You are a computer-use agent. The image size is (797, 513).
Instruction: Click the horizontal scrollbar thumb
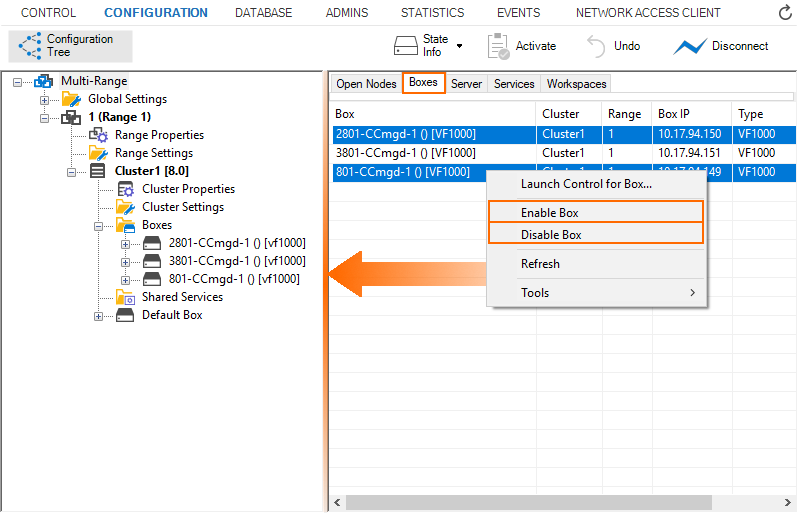point(529,503)
